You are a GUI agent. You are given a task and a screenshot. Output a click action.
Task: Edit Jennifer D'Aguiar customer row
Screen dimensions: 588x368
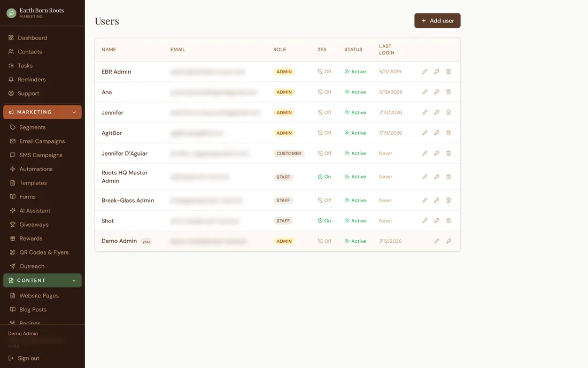click(x=424, y=154)
